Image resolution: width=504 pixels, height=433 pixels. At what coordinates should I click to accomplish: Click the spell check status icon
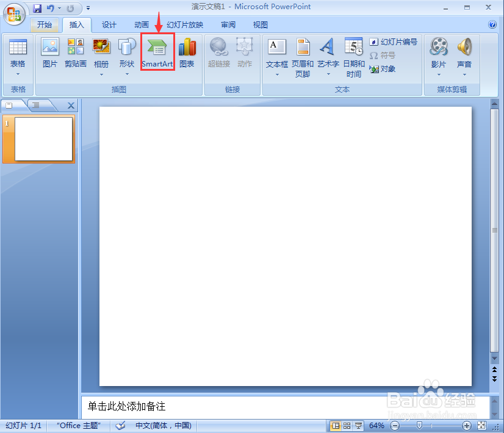click(121, 426)
